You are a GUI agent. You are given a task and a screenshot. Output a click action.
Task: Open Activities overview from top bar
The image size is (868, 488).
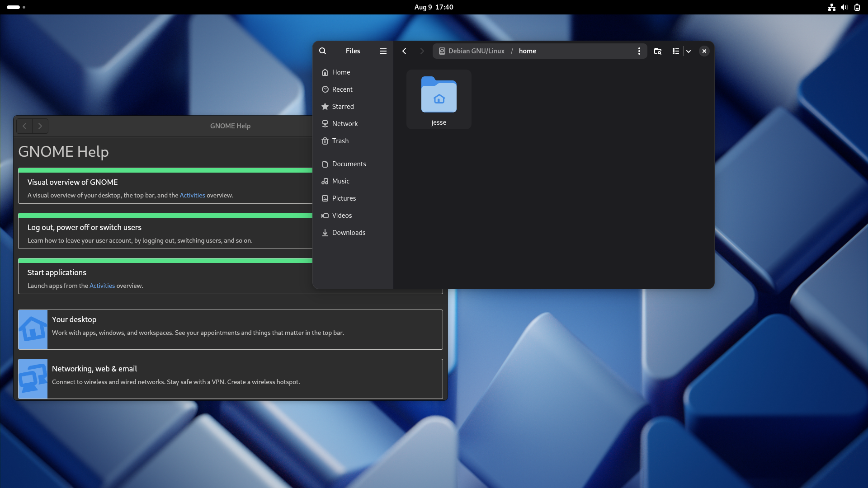[x=16, y=7]
